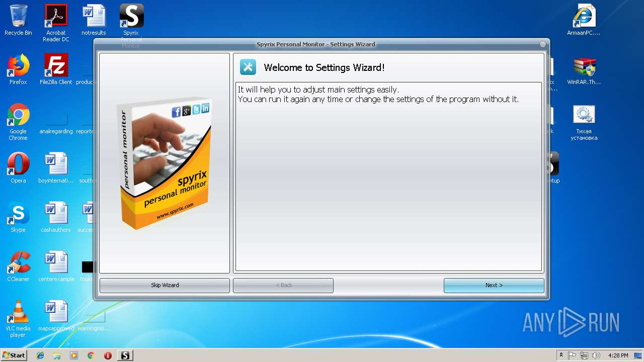644x362 pixels.
Task: Open the network tray icon
Action: click(584, 355)
